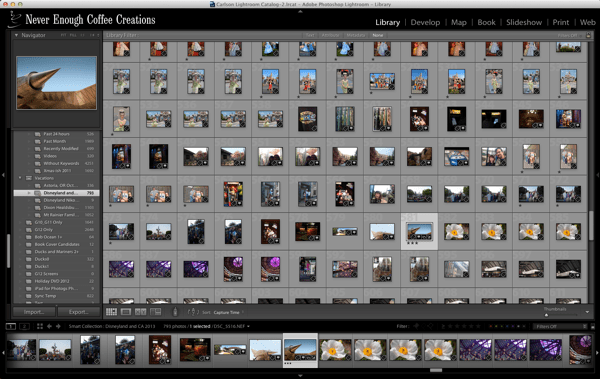
Task: Select the G12 Only smart collection
Action: click(57, 230)
